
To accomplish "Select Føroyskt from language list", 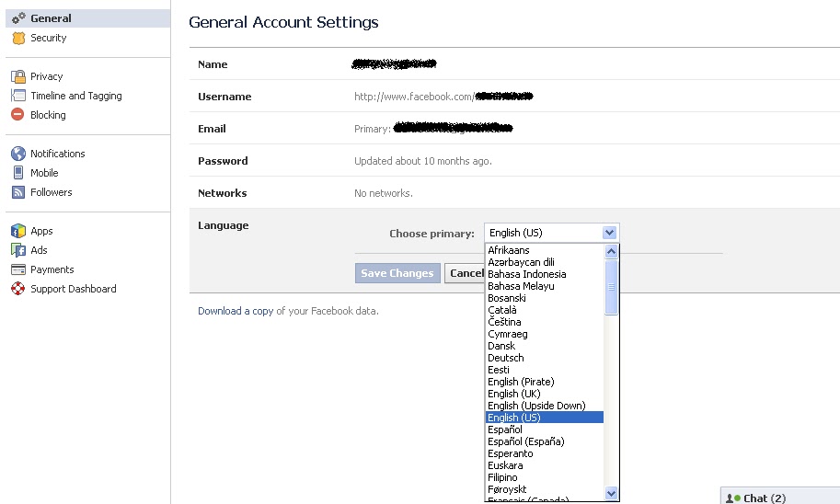I will pyautogui.click(x=545, y=489).
